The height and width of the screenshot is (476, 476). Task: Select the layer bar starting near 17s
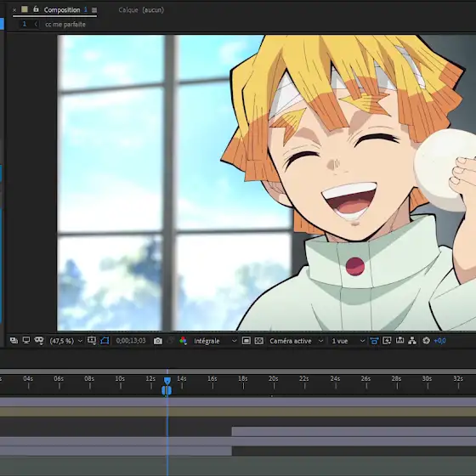(354, 432)
